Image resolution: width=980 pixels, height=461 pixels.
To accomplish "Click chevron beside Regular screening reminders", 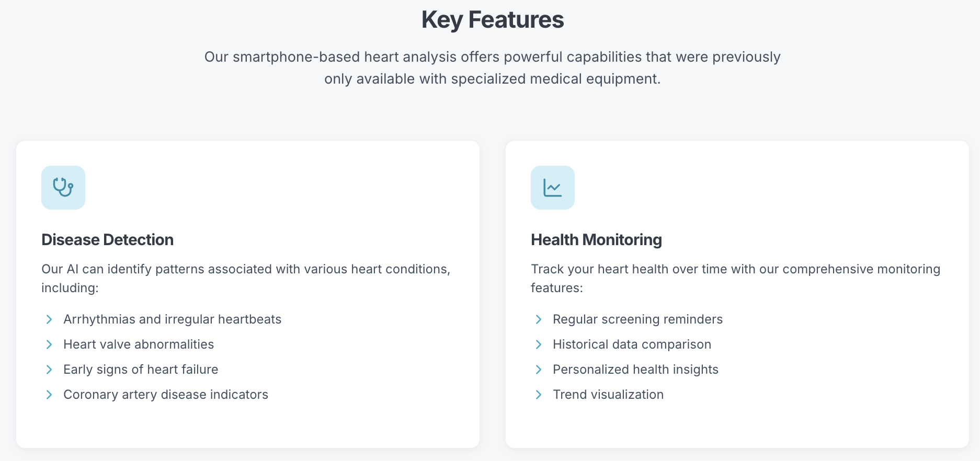I will [x=539, y=319].
